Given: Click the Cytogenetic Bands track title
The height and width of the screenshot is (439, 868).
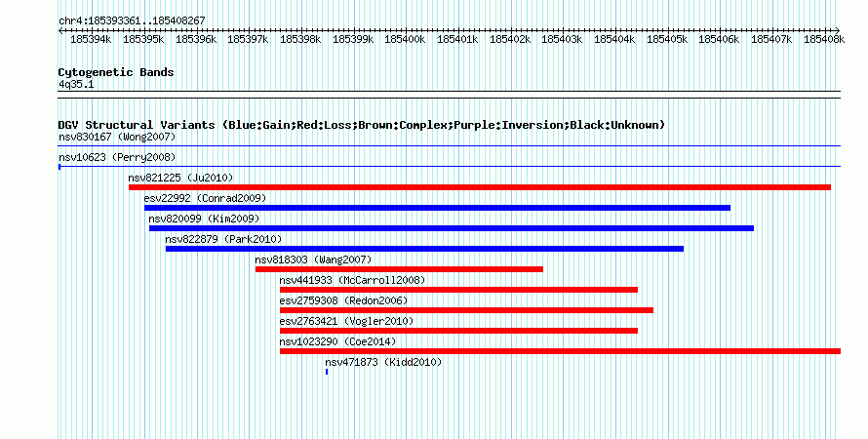Looking at the screenshot, I should click(x=116, y=72).
